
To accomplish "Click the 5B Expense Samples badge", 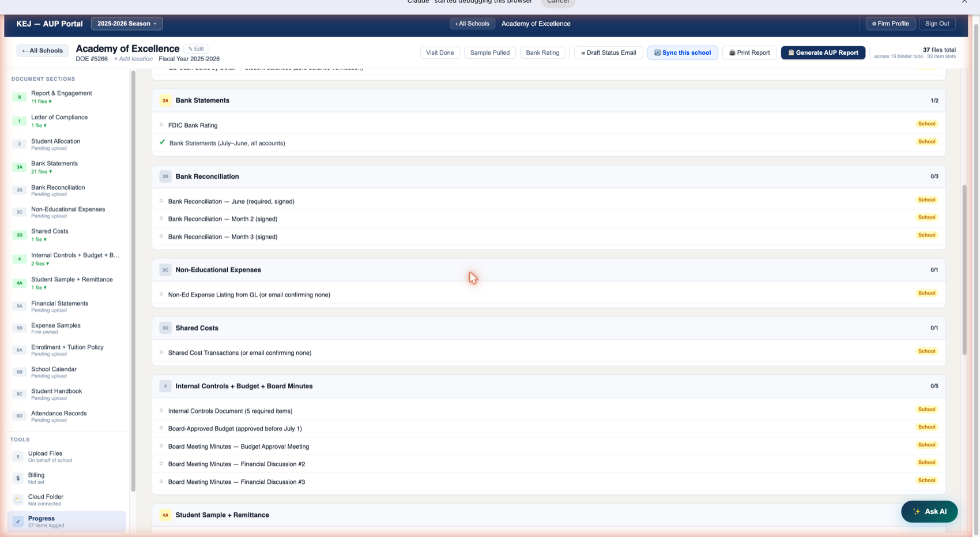I will coord(19,328).
